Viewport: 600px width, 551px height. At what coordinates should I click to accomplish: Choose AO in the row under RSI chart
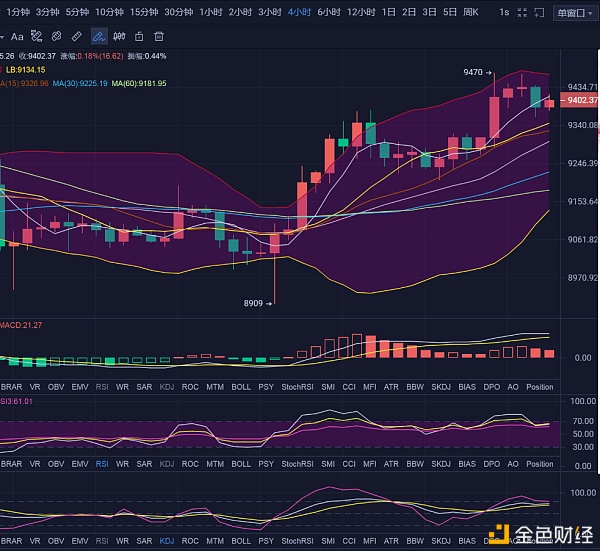(513, 464)
